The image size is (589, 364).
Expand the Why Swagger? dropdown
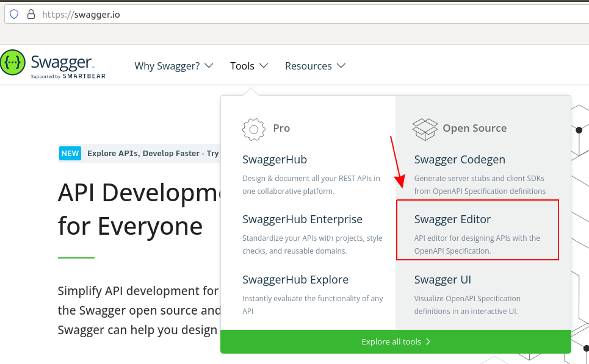(x=174, y=65)
